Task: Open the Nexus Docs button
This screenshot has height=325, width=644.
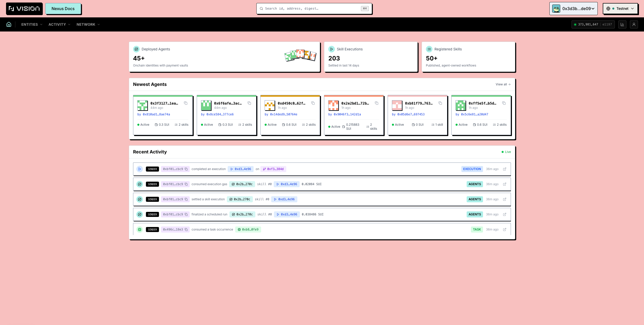Action: click(63, 9)
